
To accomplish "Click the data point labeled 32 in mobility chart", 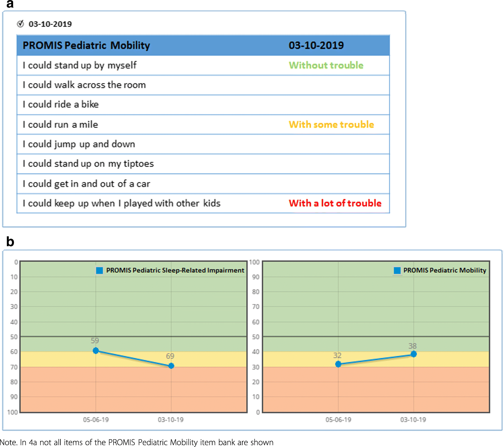I will (338, 364).
